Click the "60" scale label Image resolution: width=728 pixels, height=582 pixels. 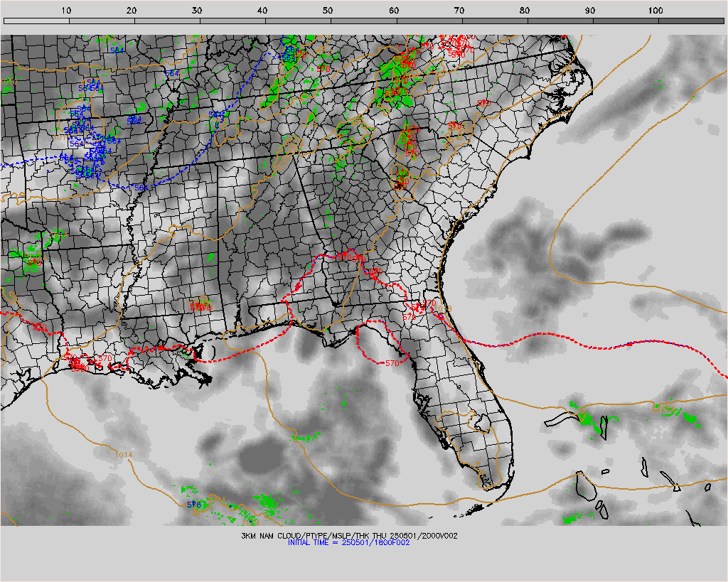tap(394, 10)
